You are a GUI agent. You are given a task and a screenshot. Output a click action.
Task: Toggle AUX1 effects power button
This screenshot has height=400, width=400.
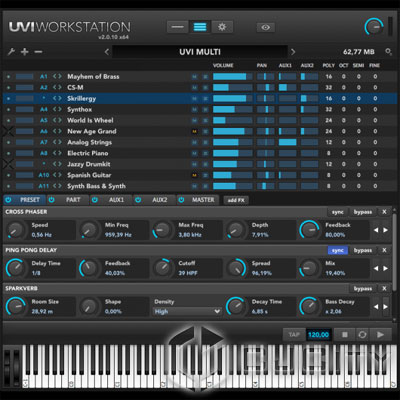point(95,200)
